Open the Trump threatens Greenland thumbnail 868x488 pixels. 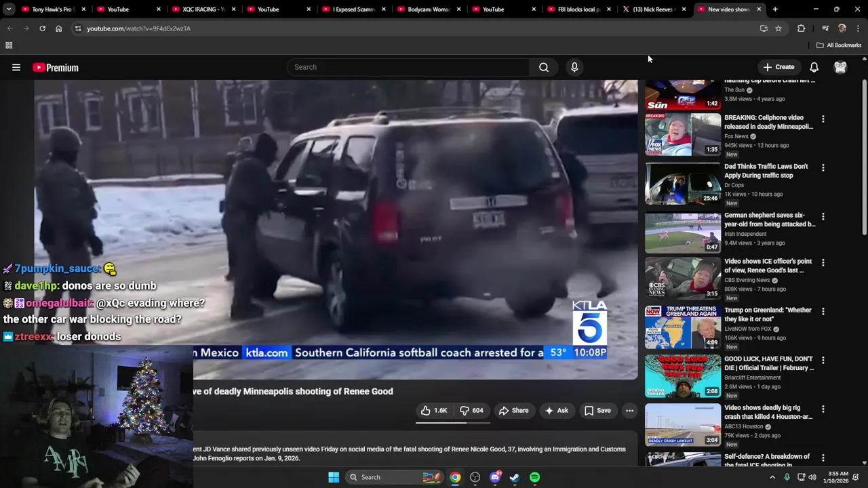click(x=683, y=327)
